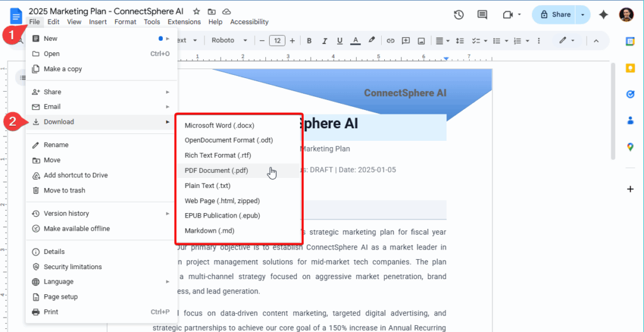
Task: Open the Tasks side panel icon
Action: click(630, 94)
